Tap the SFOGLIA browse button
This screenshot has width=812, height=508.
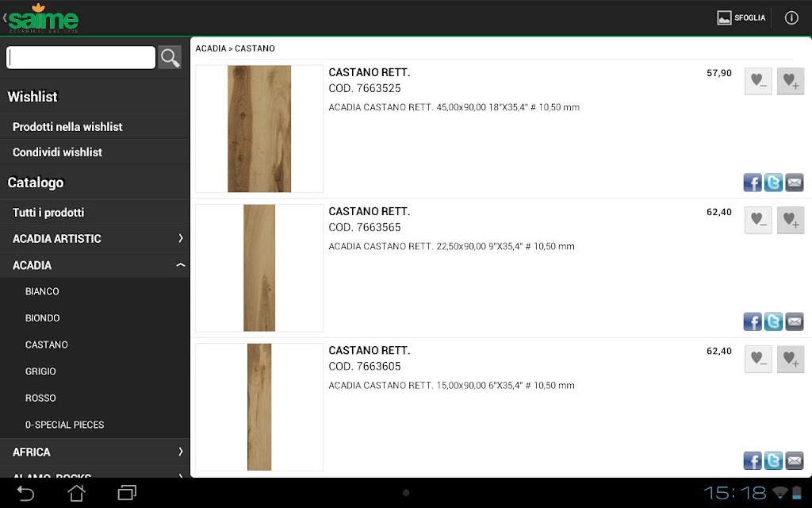click(741, 17)
